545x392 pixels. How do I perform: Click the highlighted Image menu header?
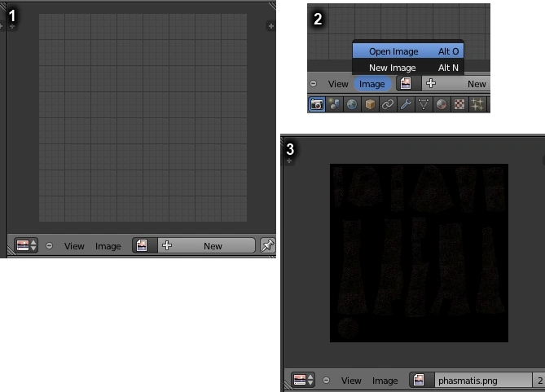pos(372,84)
